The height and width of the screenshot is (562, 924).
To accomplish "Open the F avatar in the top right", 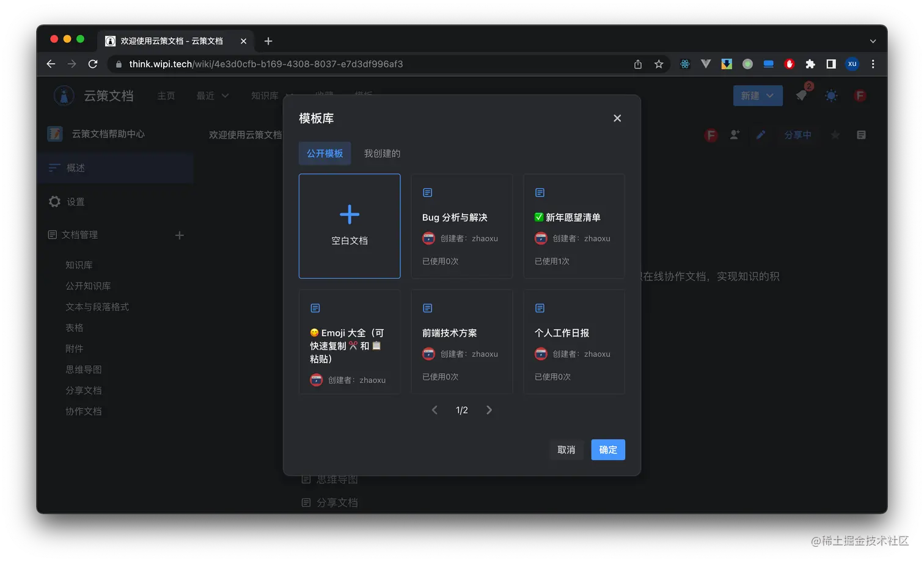I will click(860, 95).
